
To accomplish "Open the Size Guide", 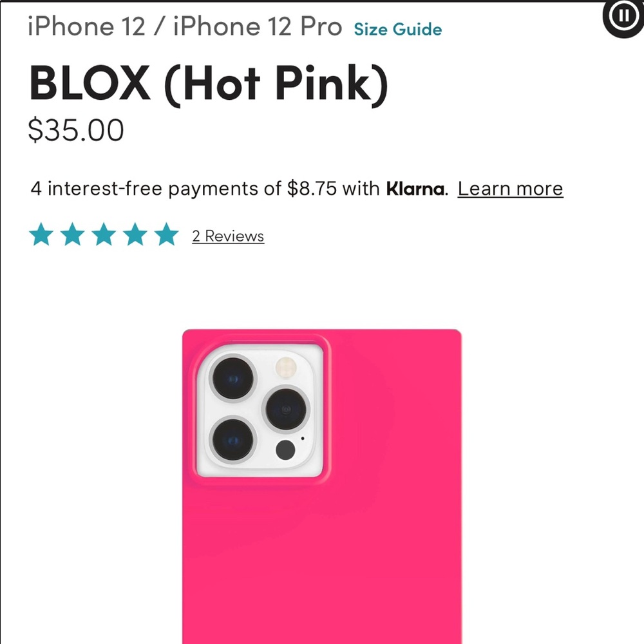I will point(397,29).
